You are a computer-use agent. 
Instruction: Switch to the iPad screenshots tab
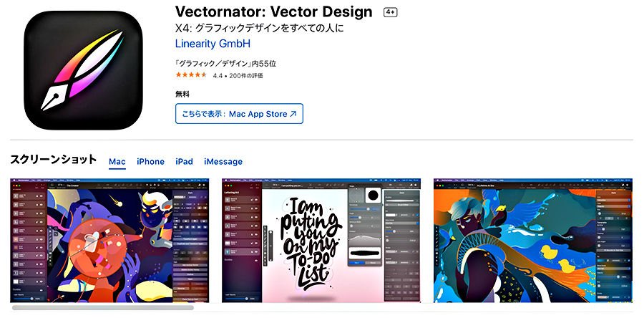pos(184,161)
